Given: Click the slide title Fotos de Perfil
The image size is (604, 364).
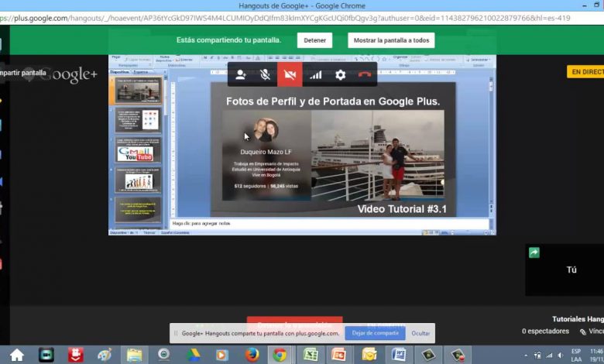Looking at the screenshot, I should point(333,101).
